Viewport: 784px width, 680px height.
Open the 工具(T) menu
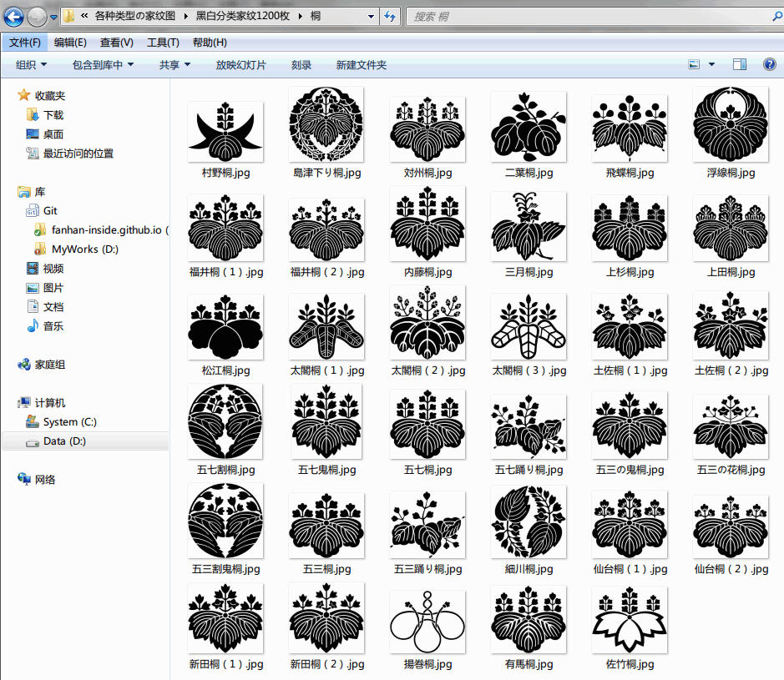point(163,43)
